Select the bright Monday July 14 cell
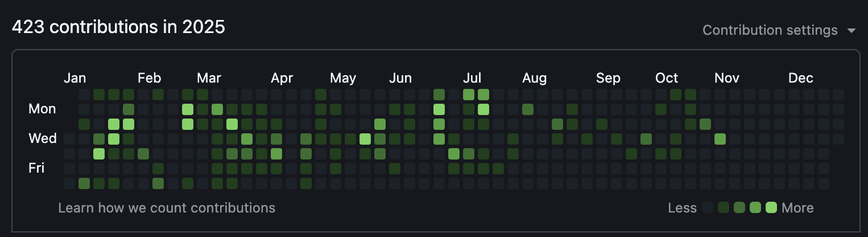868x237 pixels. pyautogui.click(x=483, y=109)
